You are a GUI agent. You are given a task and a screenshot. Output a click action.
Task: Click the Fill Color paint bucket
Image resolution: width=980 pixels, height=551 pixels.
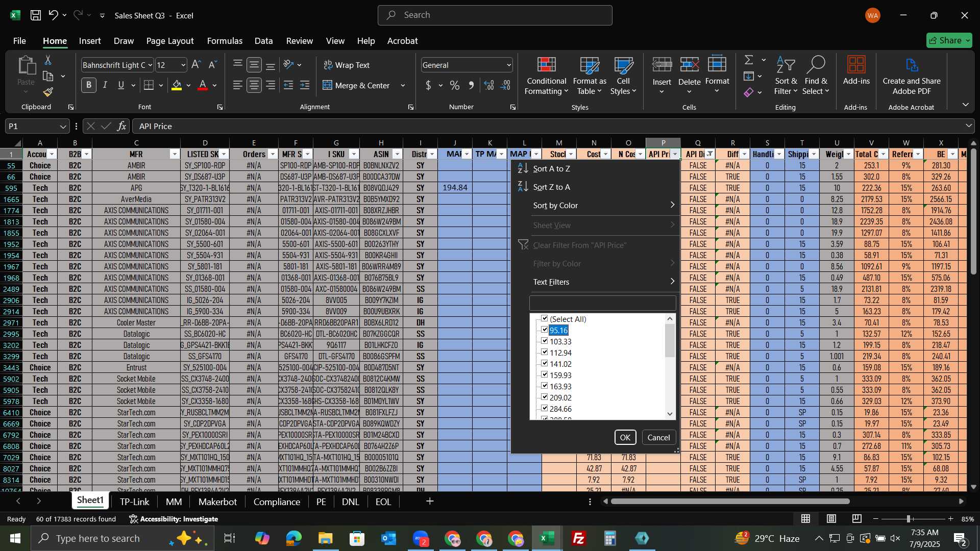(177, 85)
